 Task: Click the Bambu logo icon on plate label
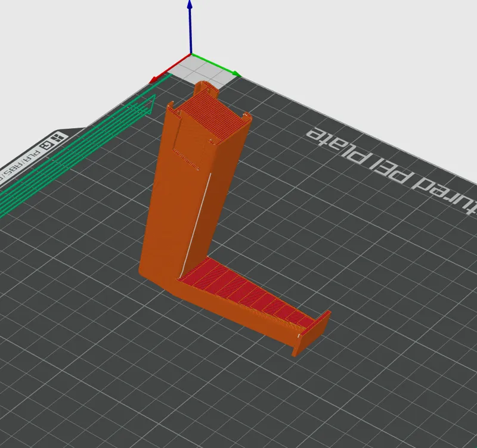pos(58,138)
